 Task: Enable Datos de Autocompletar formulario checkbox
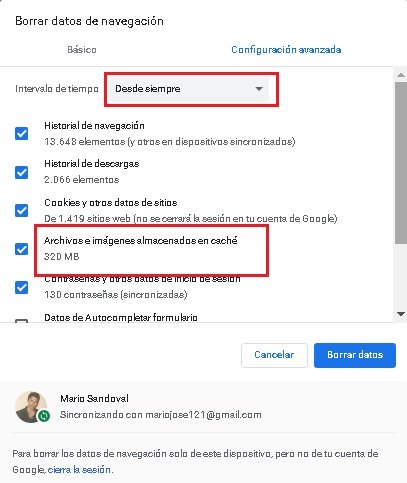pyautogui.click(x=22, y=321)
